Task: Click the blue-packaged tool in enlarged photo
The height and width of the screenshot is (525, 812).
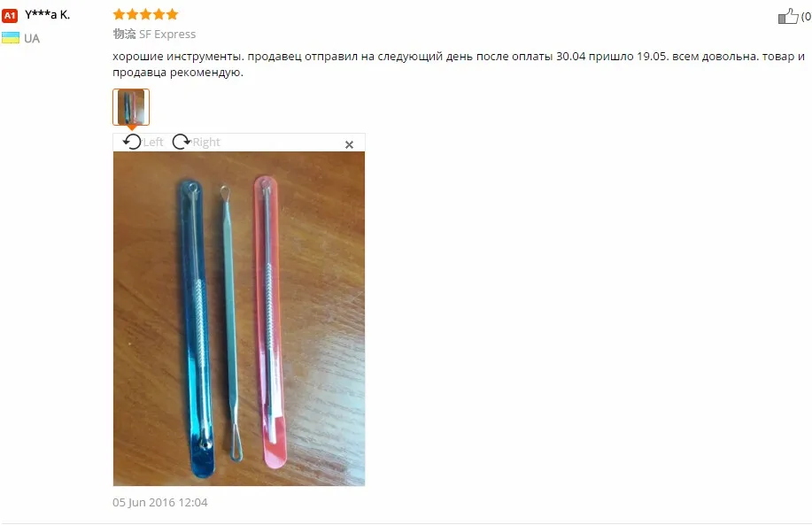Action: pos(197,328)
